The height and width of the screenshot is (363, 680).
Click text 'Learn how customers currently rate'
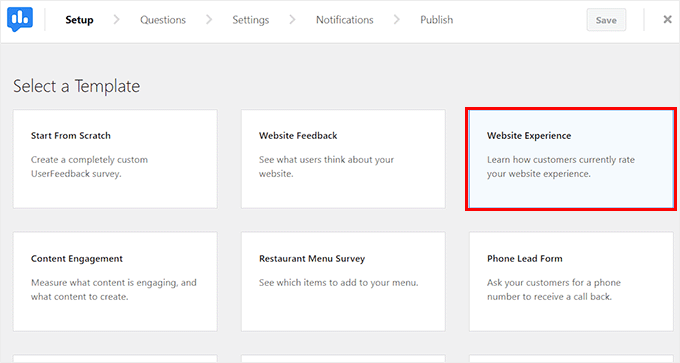pyautogui.click(x=561, y=160)
